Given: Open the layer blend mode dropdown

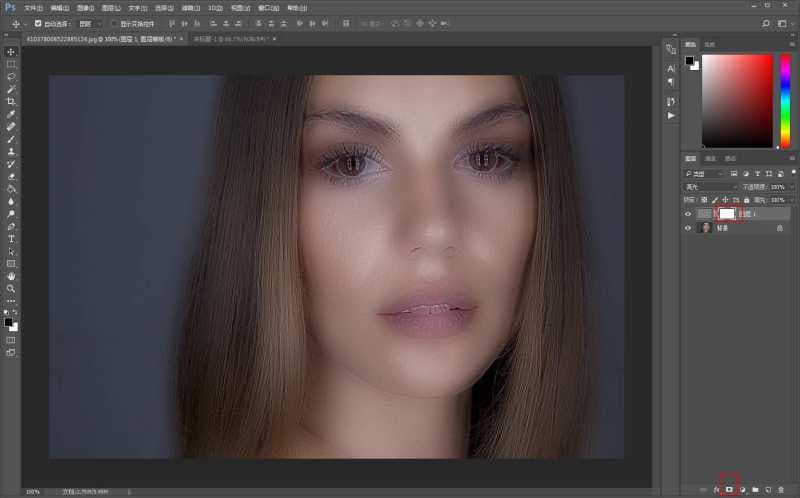Looking at the screenshot, I should tap(710, 186).
